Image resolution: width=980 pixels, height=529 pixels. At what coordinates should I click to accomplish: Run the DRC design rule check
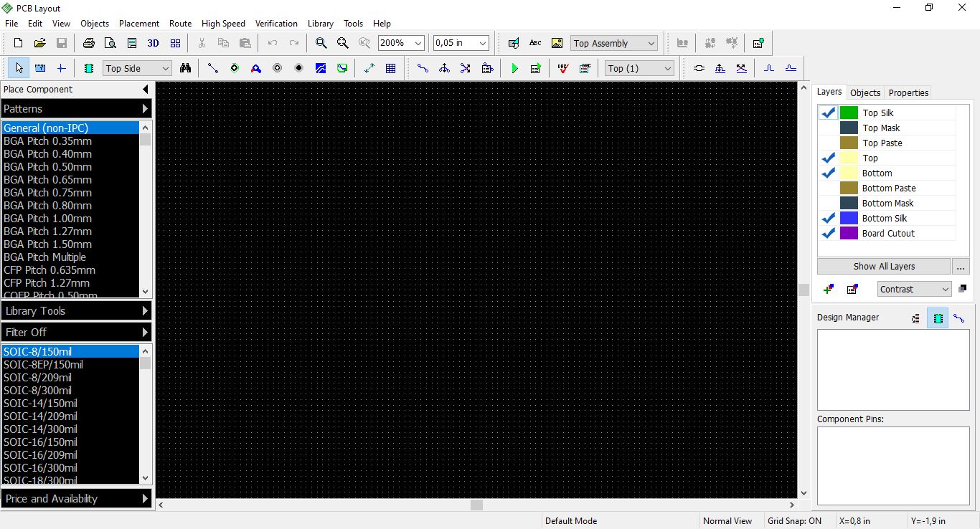click(563, 68)
